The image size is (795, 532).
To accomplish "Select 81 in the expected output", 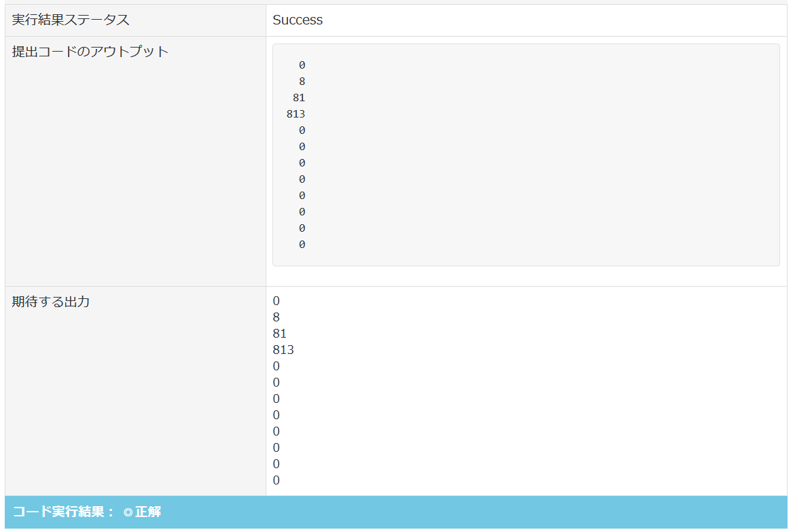I will point(280,334).
